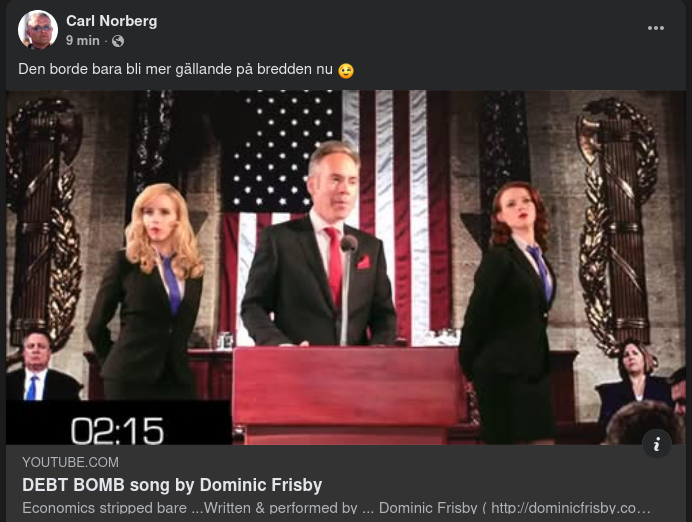The width and height of the screenshot is (692, 522).
Task: Open the info icon on link preview
Action: pos(657,443)
